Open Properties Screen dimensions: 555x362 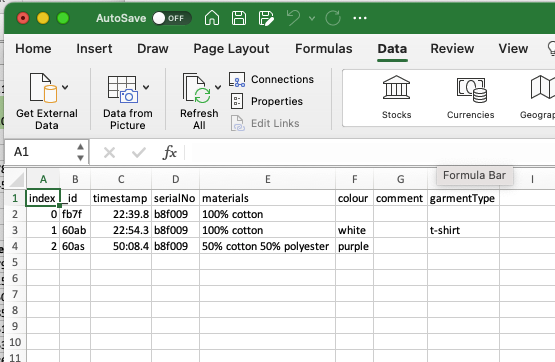coord(266,101)
